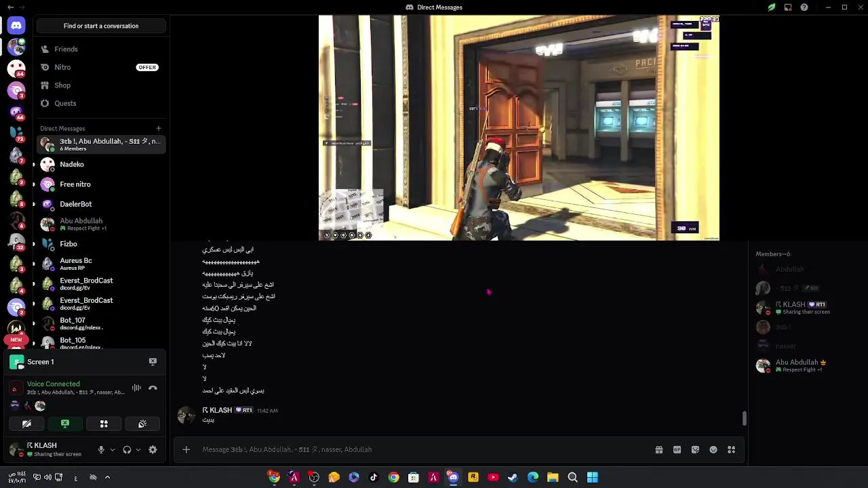868x488 pixels.
Task: Open Rockstar Games Launcher in taskbar
Action: pos(473,477)
